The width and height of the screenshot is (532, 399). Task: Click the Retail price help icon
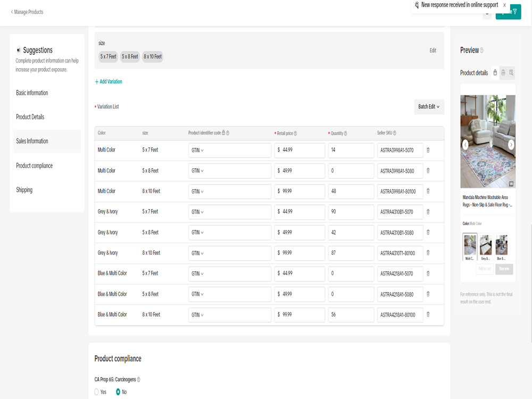[295, 134]
